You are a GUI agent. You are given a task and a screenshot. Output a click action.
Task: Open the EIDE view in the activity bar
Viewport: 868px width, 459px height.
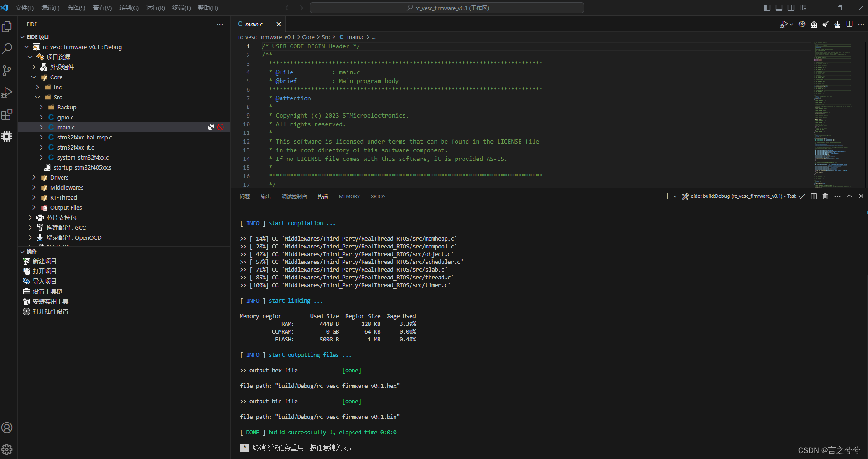[x=7, y=136]
